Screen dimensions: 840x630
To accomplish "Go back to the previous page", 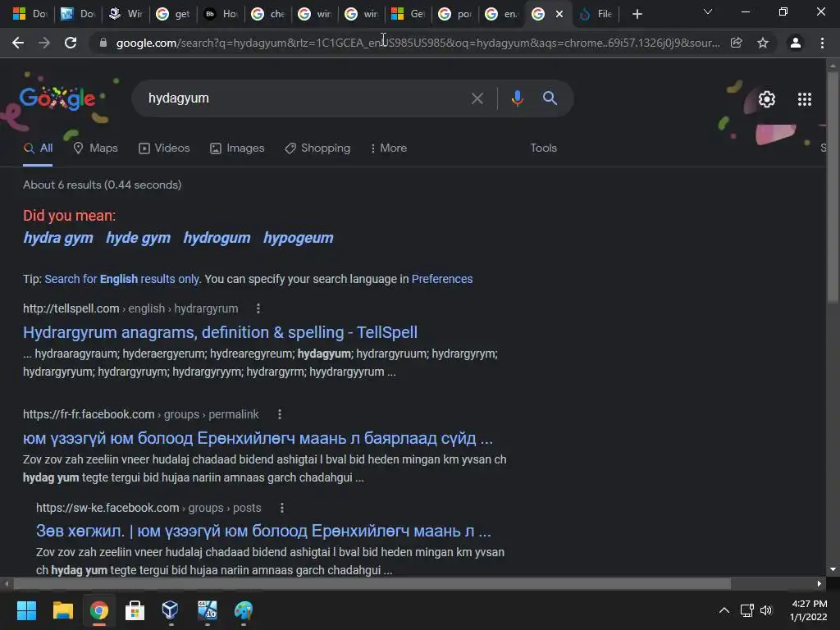I will coord(18,43).
